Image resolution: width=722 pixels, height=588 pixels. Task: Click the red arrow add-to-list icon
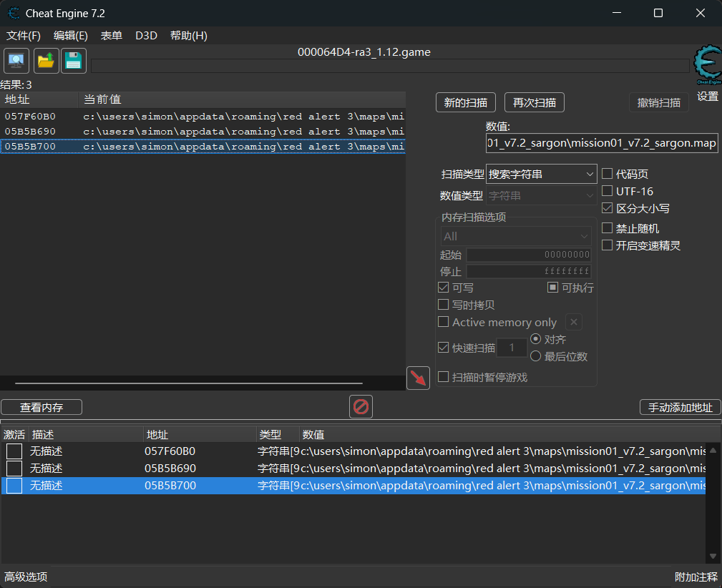click(418, 378)
